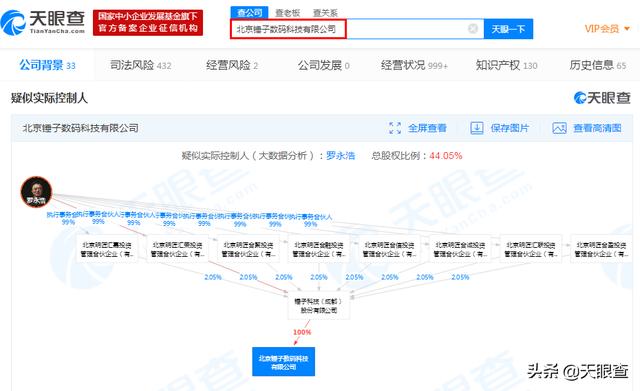640x391 pixels.
Task: Open the 司法风险 432 section tab
Action: pyautogui.click(x=140, y=65)
